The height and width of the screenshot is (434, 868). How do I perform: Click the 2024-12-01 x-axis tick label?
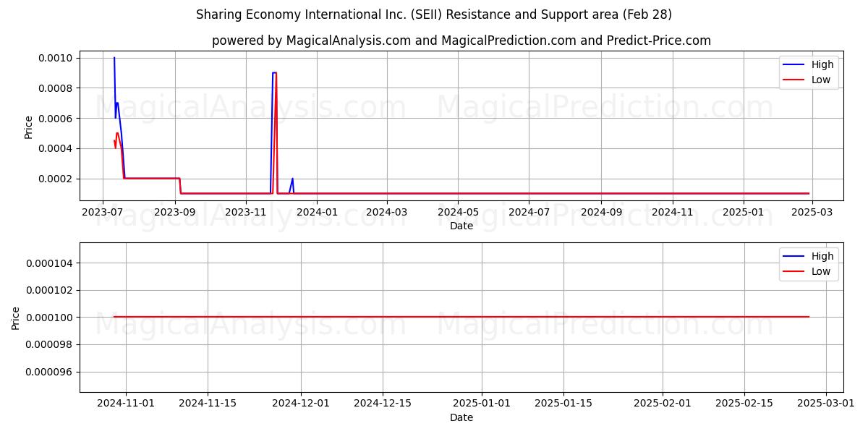(x=301, y=404)
